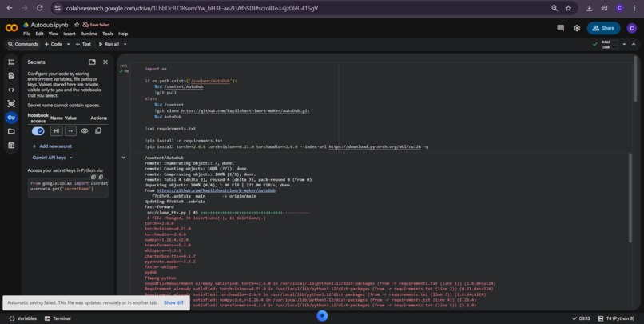Add a new Code cell
Image resolution: width=644 pixels, height=324 pixels.
pyautogui.click(x=54, y=44)
